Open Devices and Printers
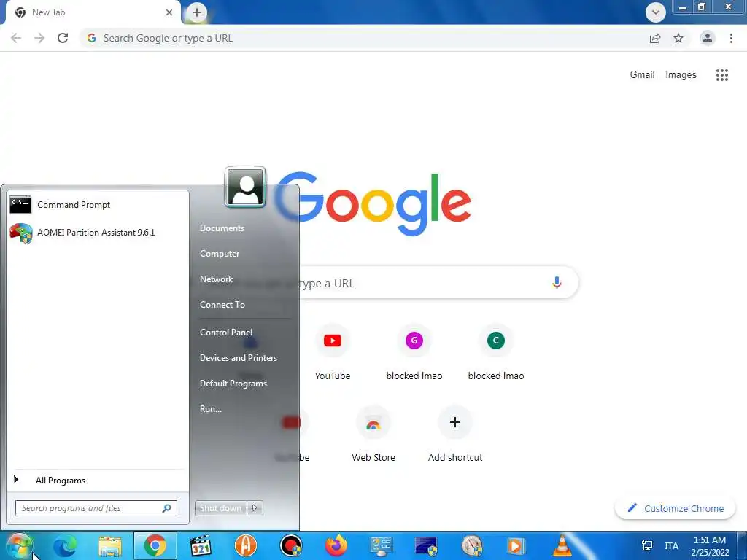 click(239, 358)
